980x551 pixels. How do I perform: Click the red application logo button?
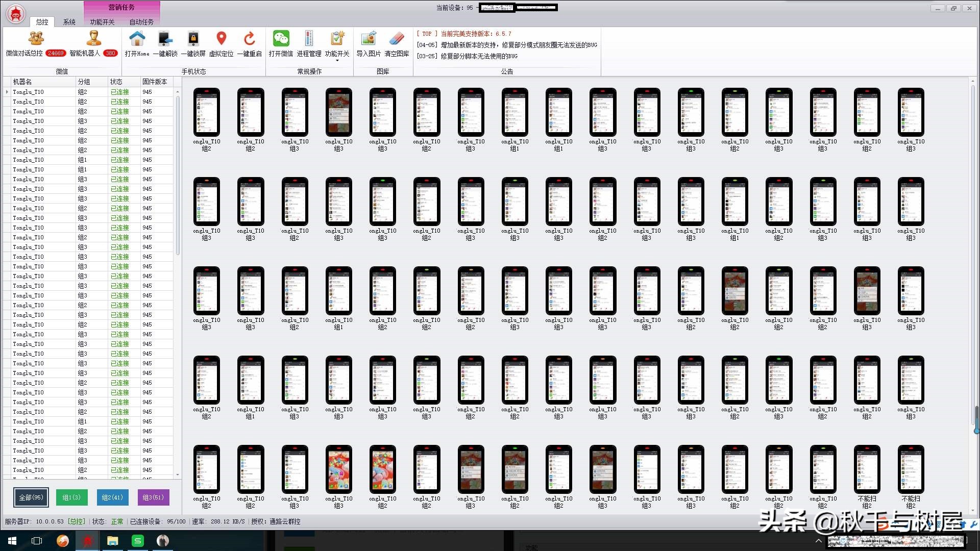pyautogui.click(x=16, y=14)
